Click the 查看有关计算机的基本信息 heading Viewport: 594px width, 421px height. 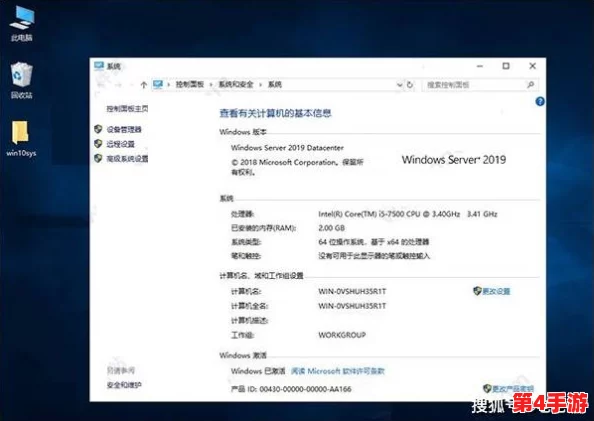click(275, 113)
